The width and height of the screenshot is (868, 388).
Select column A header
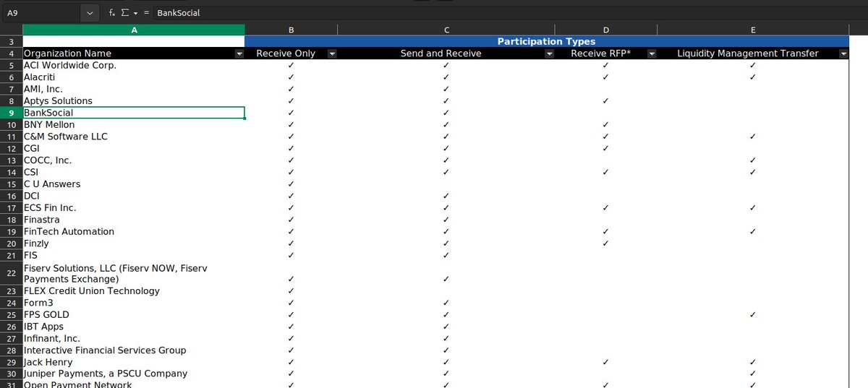(134, 30)
